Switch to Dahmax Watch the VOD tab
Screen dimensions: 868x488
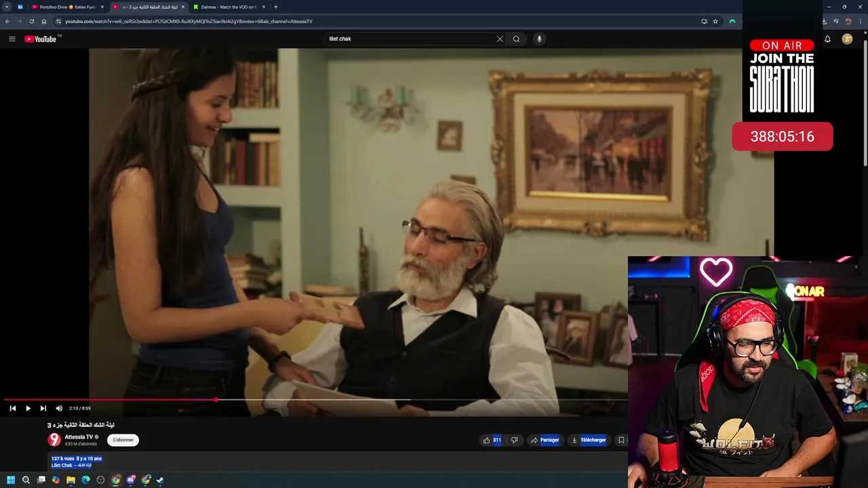[x=229, y=7]
